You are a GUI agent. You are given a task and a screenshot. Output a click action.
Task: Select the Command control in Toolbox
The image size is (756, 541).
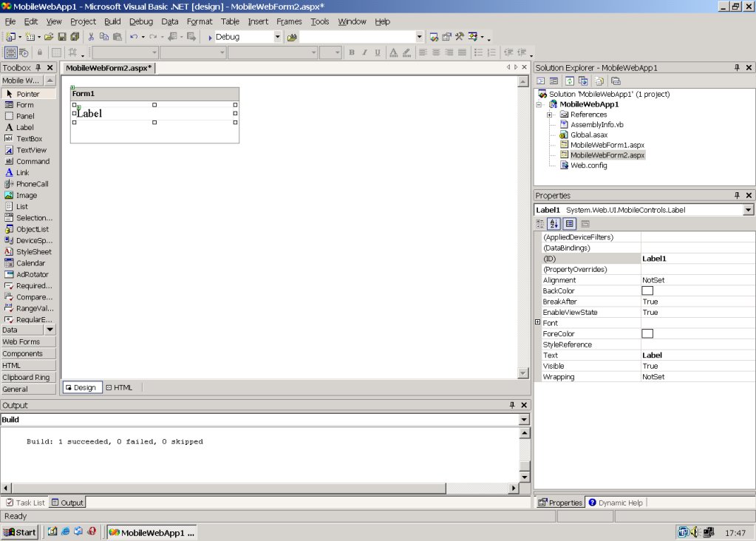(29, 161)
